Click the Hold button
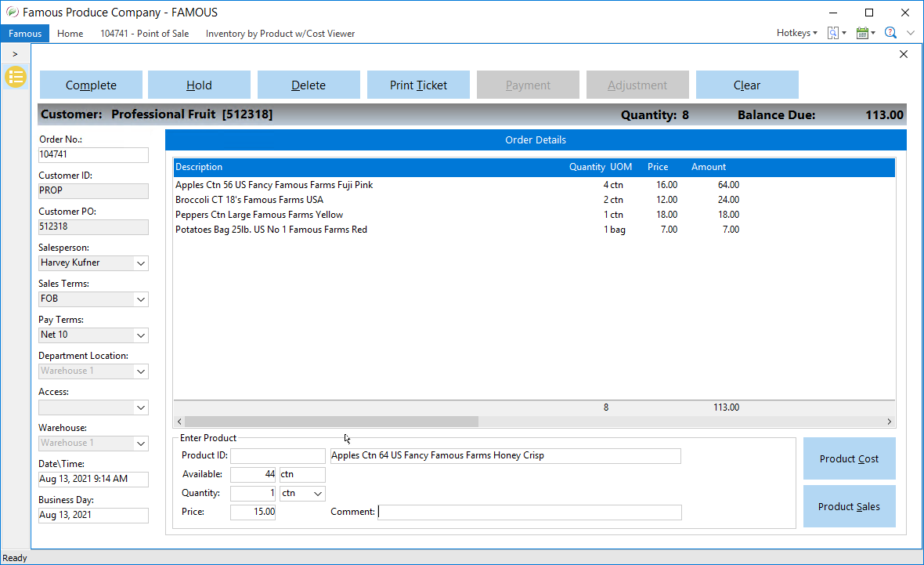The width and height of the screenshot is (924, 565). pos(199,85)
